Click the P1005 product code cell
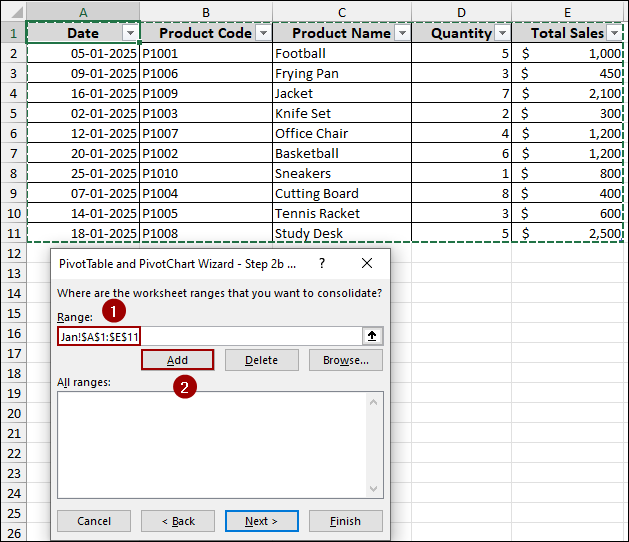629x542 pixels. (206, 213)
